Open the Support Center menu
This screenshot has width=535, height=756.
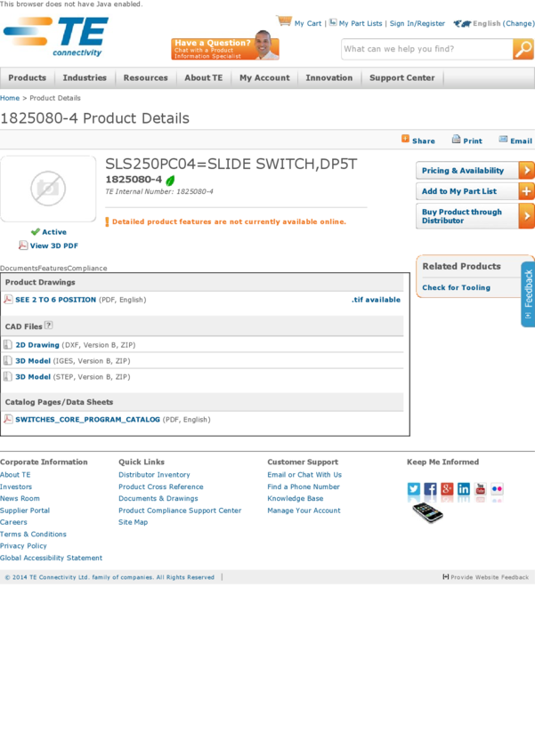pos(401,78)
